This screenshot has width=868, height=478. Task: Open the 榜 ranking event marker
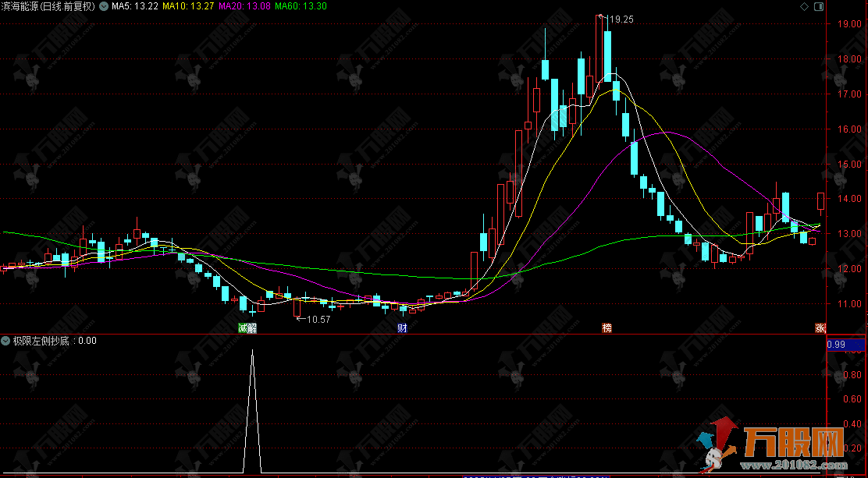606,328
